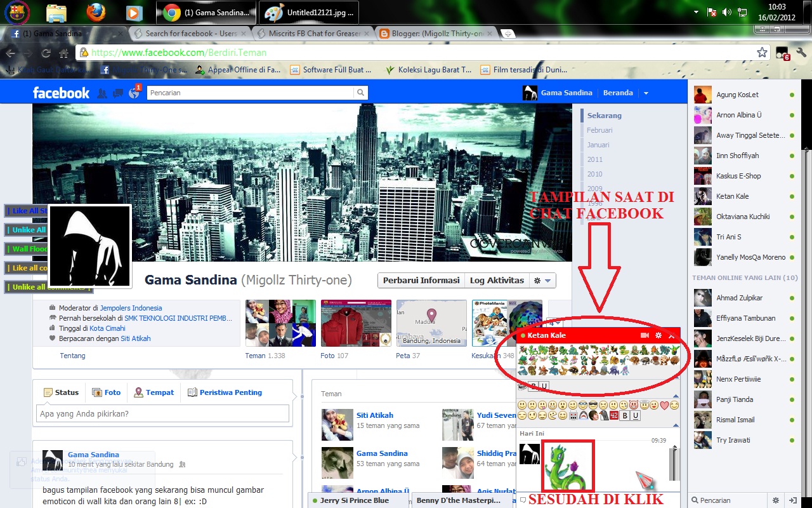Open Appear Offline di Fa... bookmark
This screenshot has width=812, height=508.
pyautogui.click(x=239, y=70)
